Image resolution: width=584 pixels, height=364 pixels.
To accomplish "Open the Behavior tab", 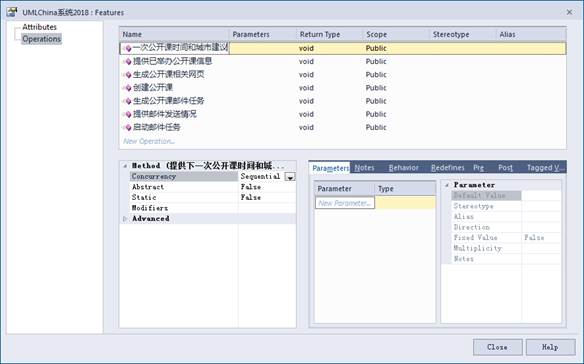I will [404, 168].
